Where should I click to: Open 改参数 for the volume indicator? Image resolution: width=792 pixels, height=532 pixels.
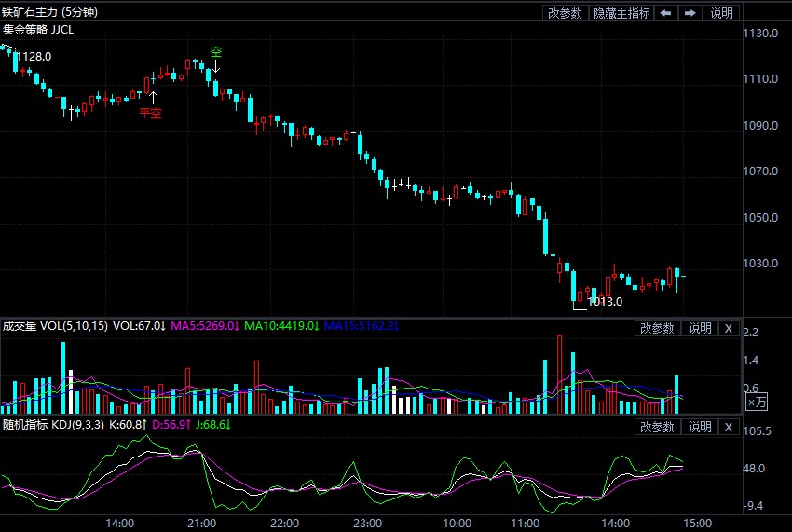pos(657,328)
